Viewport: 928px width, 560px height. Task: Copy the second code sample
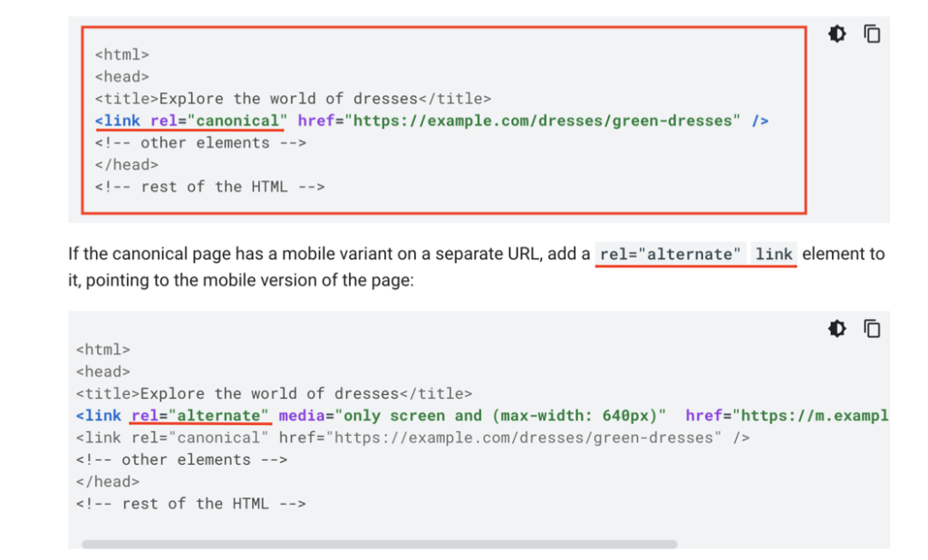click(872, 329)
